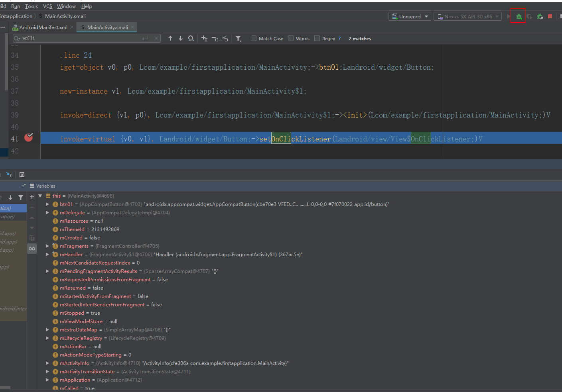Select the filter icon in the search bar
This screenshot has height=392, width=562.
pyautogui.click(x=239, y=38)
